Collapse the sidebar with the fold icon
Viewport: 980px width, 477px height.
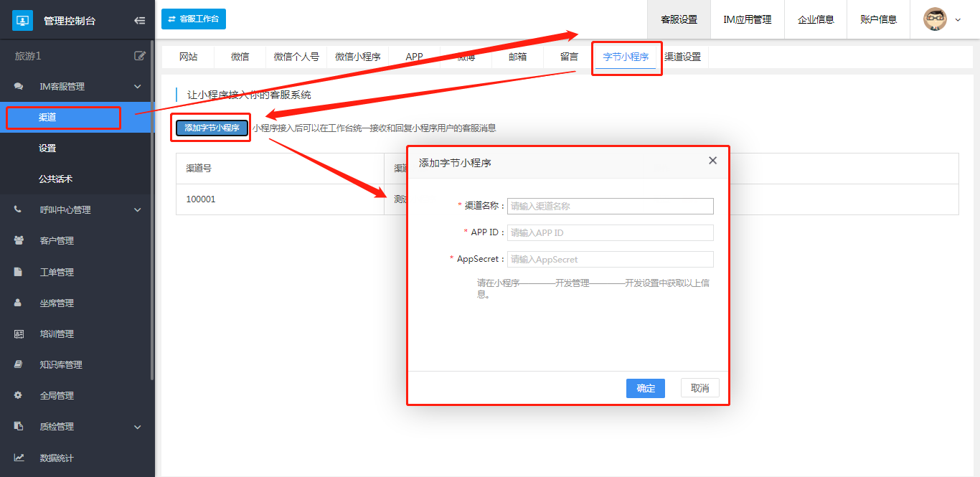pyautogui.click(x=139, y=21)
